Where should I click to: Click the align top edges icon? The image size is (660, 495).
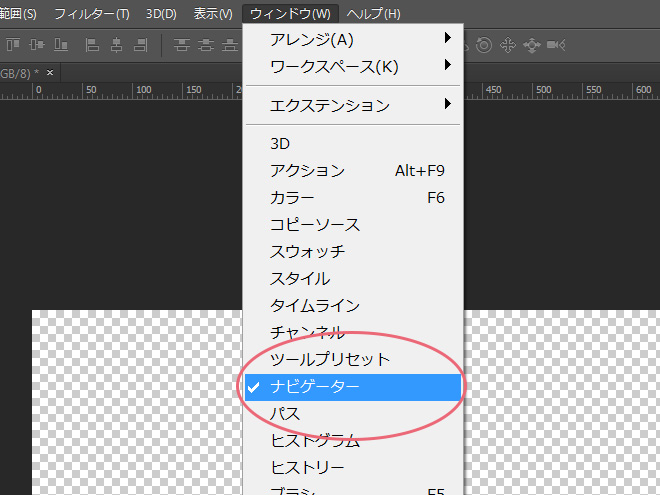coord(14,44)
